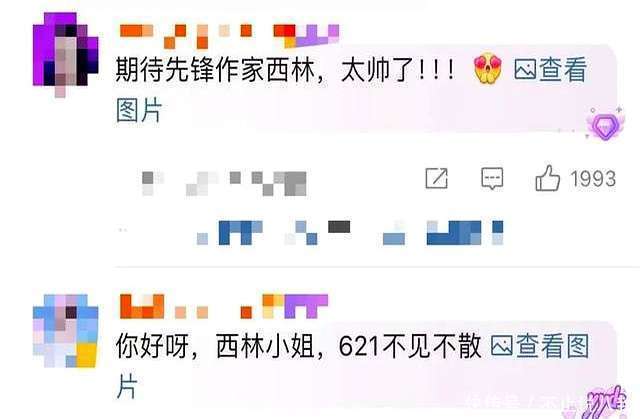The height and width of the screenshot is (419, 640).
Task: Click picture icon beside 太帅了 comment
Action: (525, 69)
